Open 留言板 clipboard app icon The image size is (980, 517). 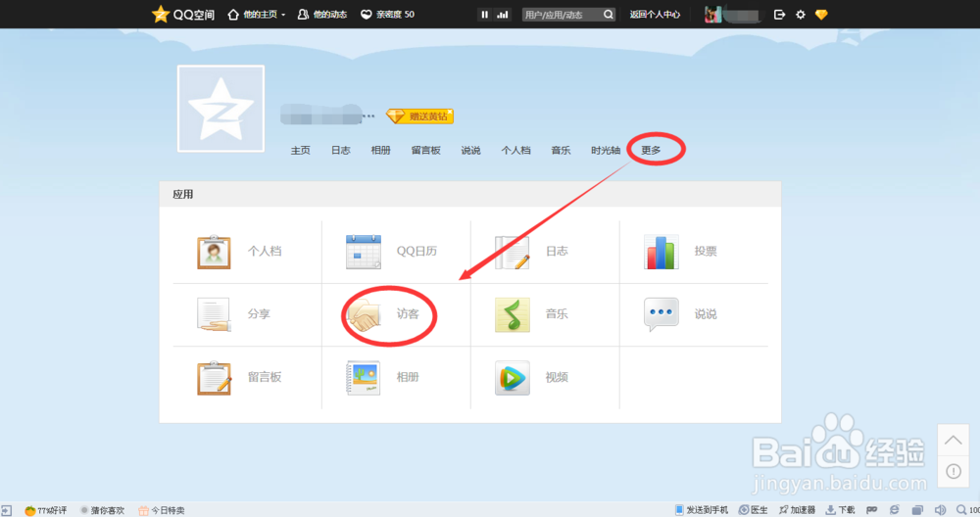(x=214, y=378)
